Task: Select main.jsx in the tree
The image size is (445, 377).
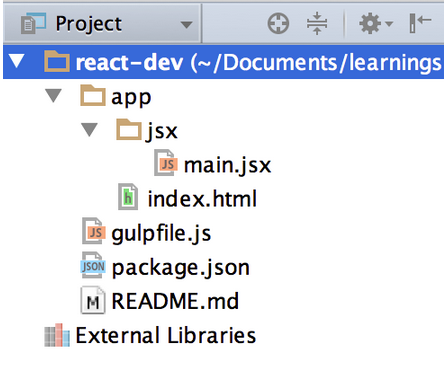Action: [x=227, y=165]
